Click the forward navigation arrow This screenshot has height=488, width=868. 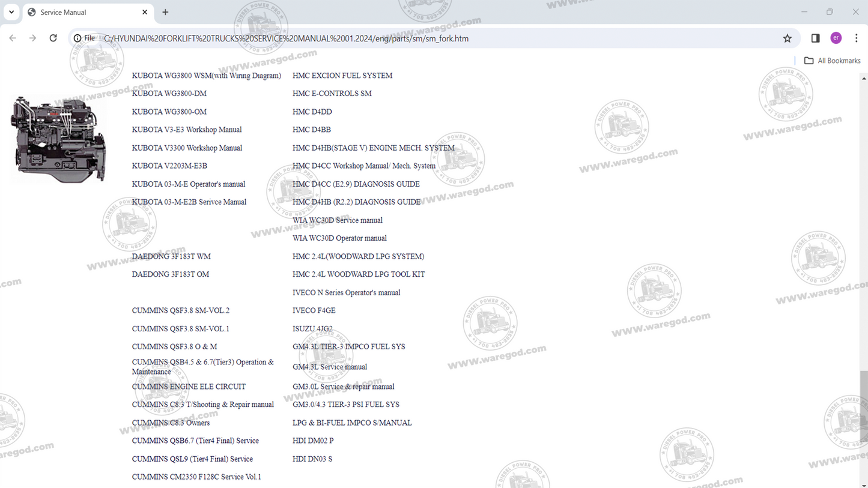click(32, 38)
